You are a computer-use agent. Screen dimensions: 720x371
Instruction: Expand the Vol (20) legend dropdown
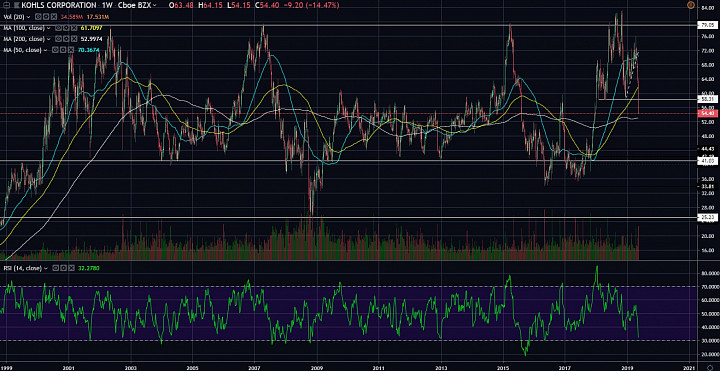[28, 17]
